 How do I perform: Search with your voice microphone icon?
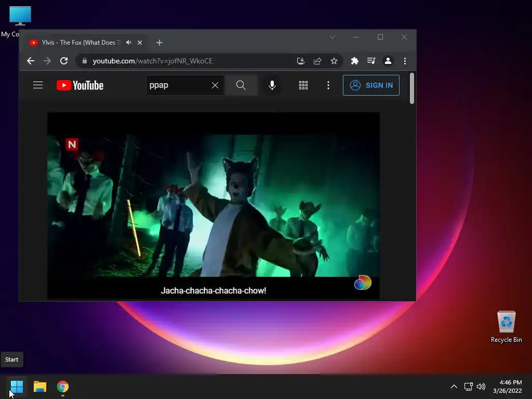point(272,85)
